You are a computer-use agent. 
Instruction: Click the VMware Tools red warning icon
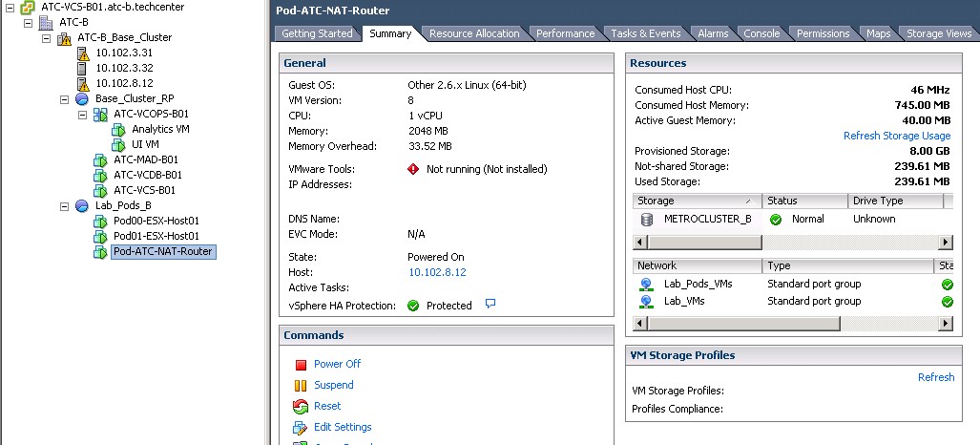(413, 169)
